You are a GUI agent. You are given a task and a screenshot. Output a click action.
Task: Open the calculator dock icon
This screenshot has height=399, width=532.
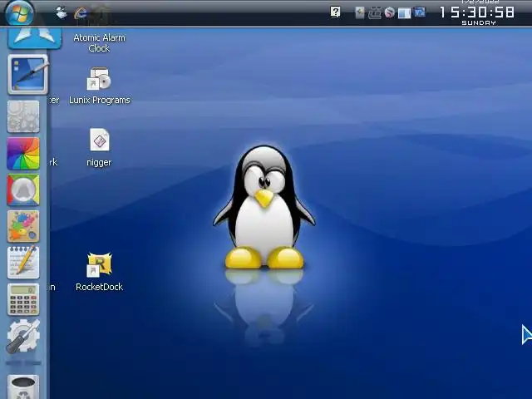tap(23, 299)
